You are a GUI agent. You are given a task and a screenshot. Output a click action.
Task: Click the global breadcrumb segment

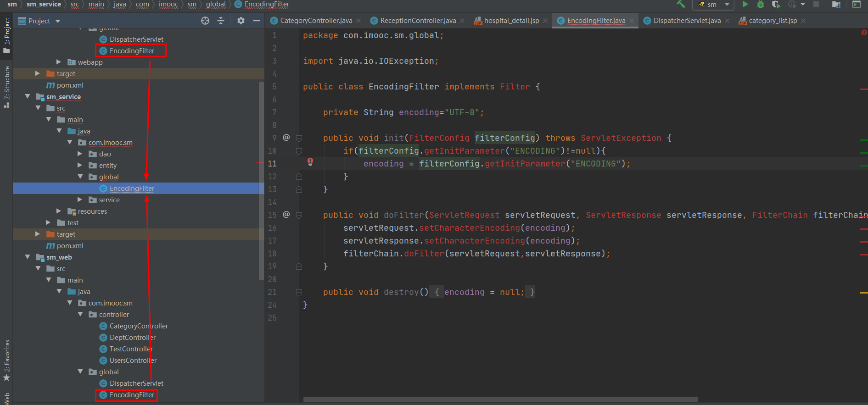(x=216, y=4)
